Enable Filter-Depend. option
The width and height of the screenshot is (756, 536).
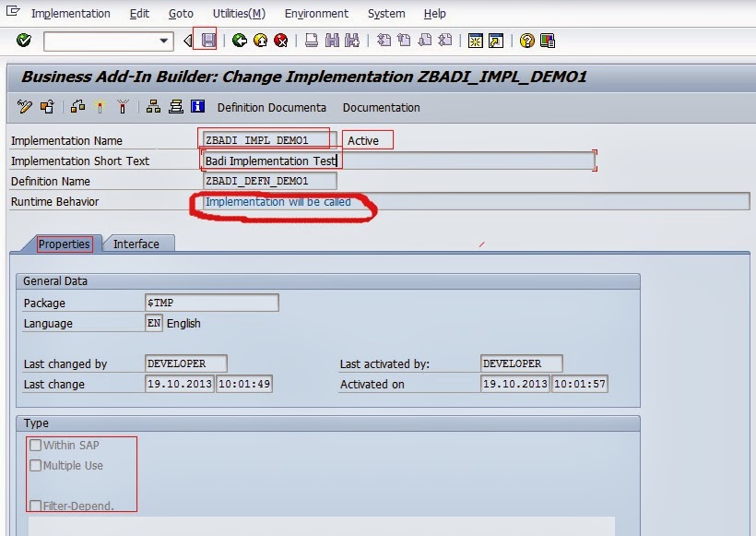point(34,506)
